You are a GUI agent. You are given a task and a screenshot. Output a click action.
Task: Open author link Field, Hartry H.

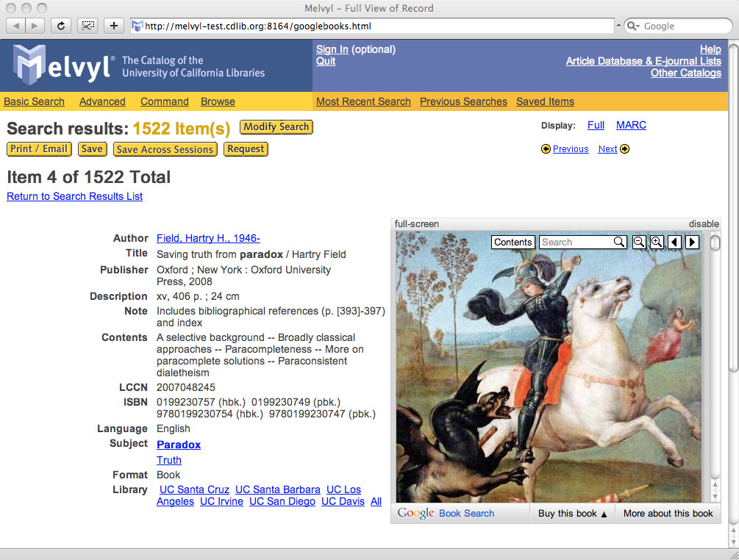208,238
